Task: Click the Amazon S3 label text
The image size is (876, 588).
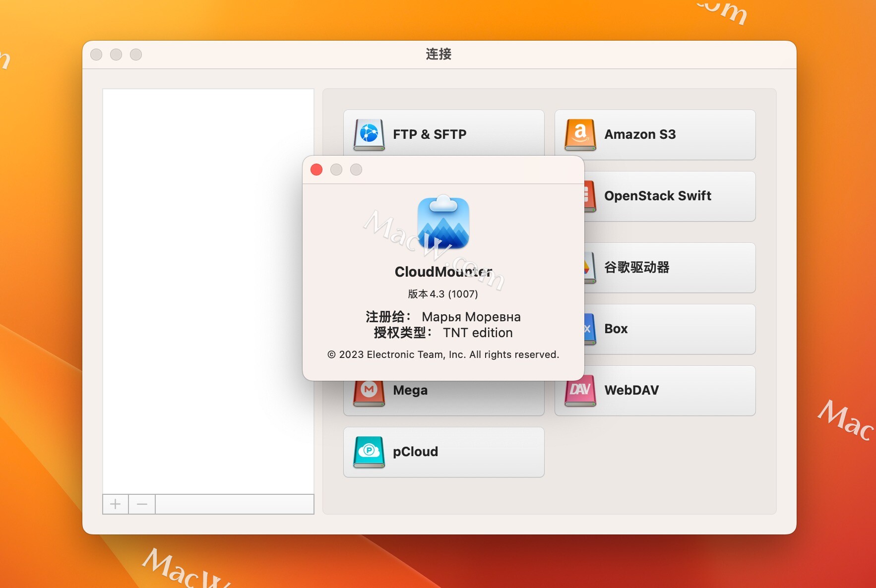Action: (640, 134)
